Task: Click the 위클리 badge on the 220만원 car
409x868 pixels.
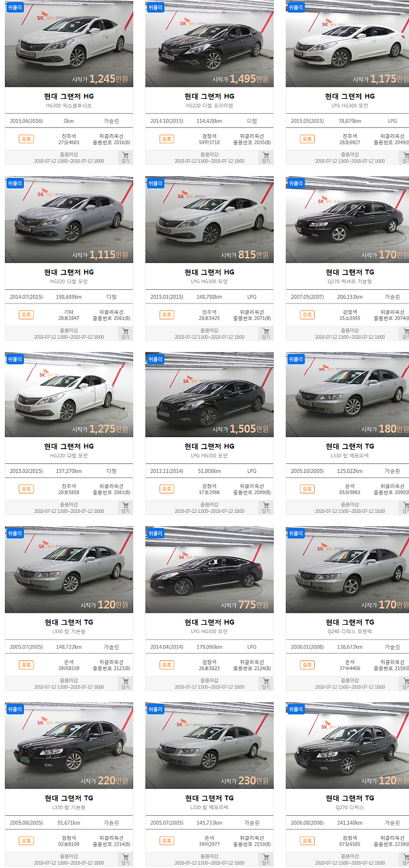Action: tap(15, 709)
